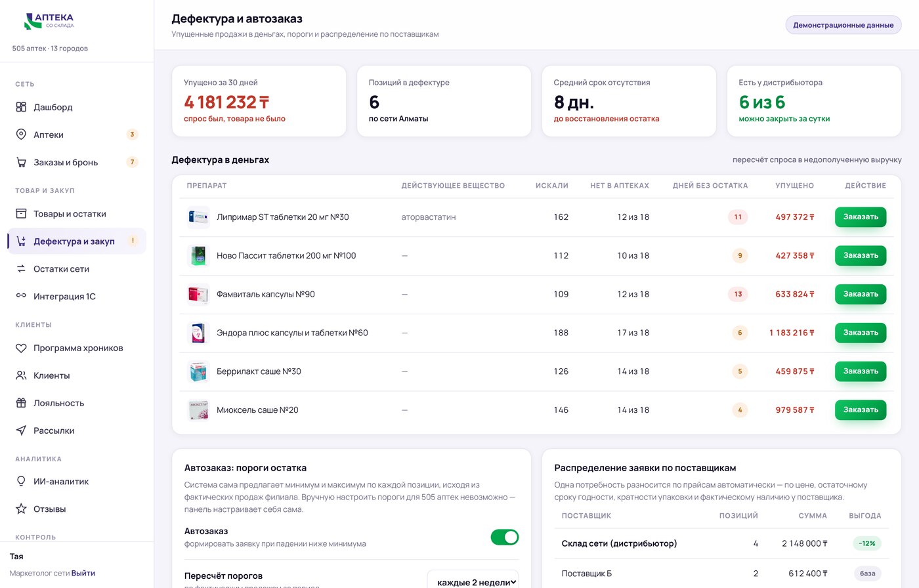Click the location pin icon for Аптеки
This screenshot has height=588, width=919.
coord(21,135)
